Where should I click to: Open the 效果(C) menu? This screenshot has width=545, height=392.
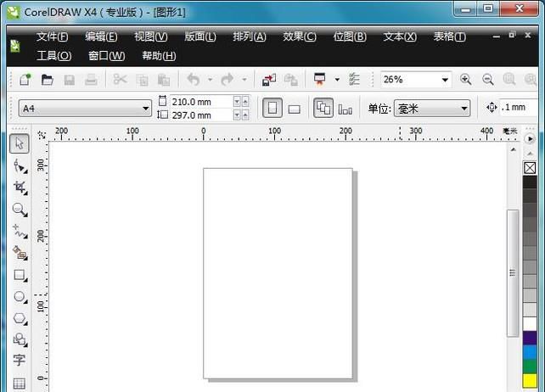299,36
